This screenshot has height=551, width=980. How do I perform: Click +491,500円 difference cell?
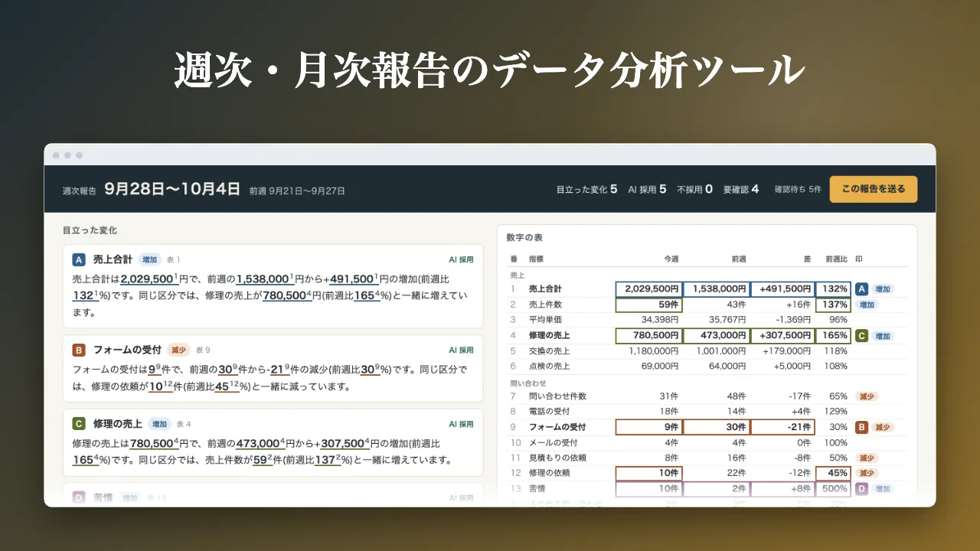tap(783, 289)
